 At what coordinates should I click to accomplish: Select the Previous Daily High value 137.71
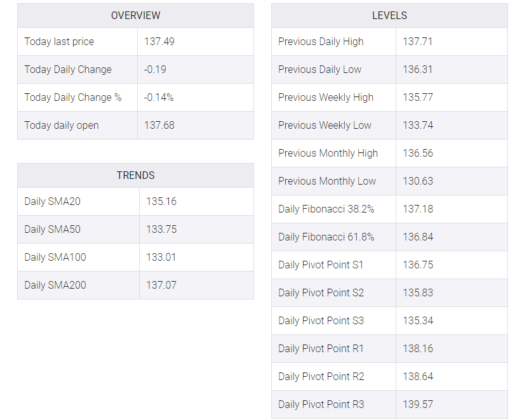(417, 42)
